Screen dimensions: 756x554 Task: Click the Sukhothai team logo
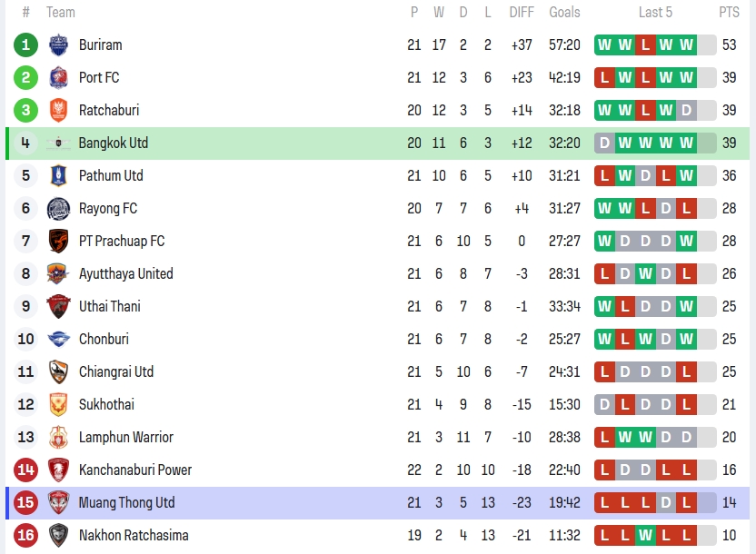point(58,404)
